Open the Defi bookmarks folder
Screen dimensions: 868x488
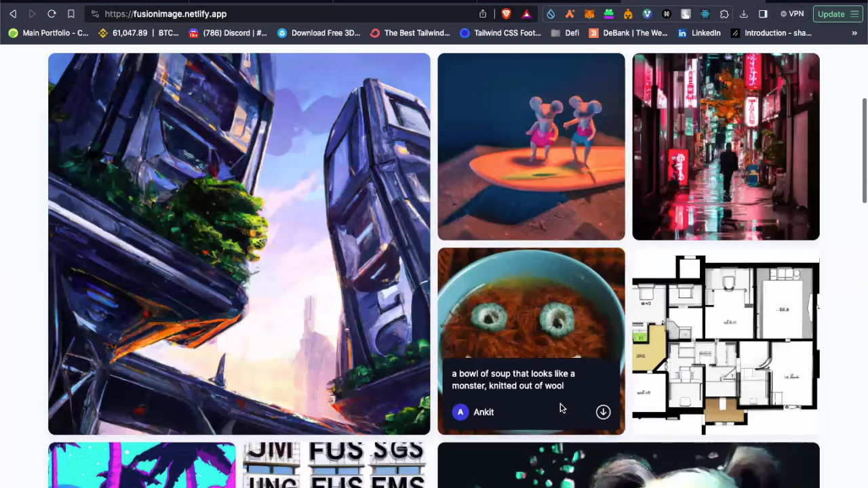565,33
